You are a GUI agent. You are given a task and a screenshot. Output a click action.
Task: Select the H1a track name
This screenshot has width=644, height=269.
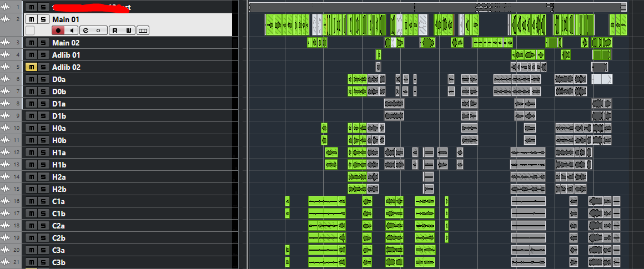59,153
